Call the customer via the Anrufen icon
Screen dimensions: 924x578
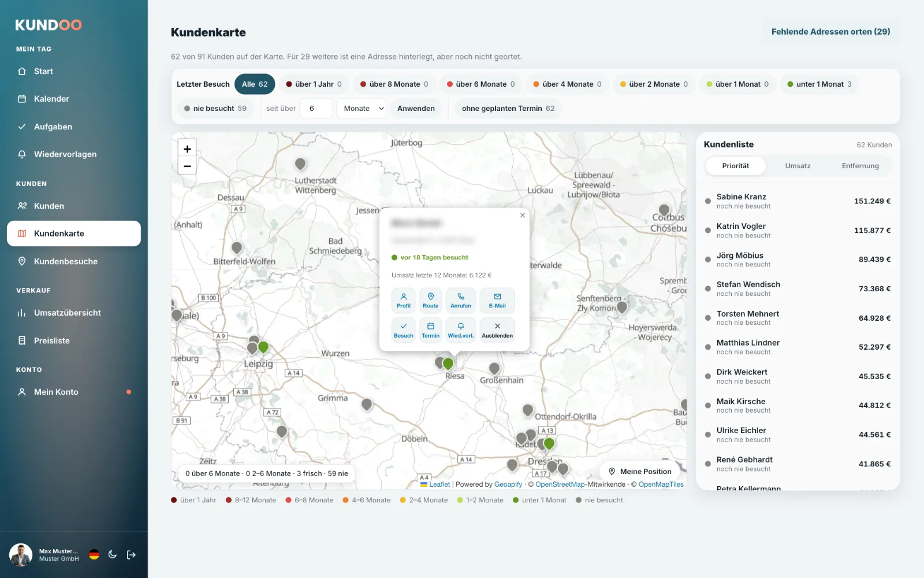(x=461, y=301)
